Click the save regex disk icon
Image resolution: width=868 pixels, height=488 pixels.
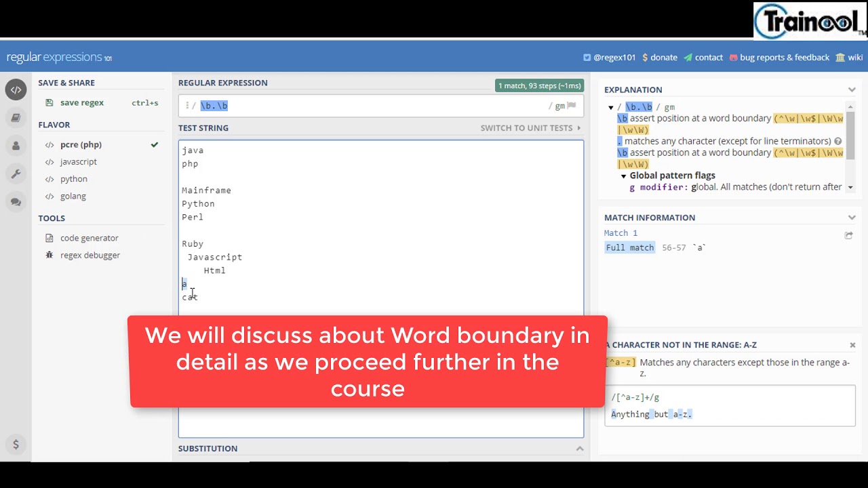tap(49, 103)
